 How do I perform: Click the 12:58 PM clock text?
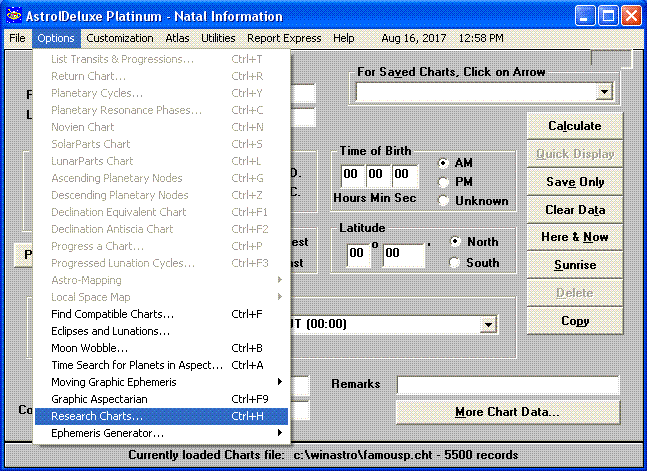[x=481, y=38]
